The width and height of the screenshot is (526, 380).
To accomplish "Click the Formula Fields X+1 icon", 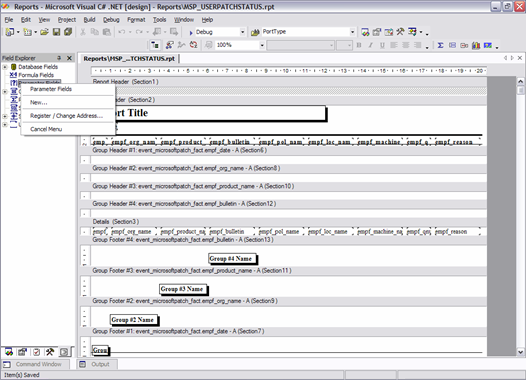I will 13,75.
